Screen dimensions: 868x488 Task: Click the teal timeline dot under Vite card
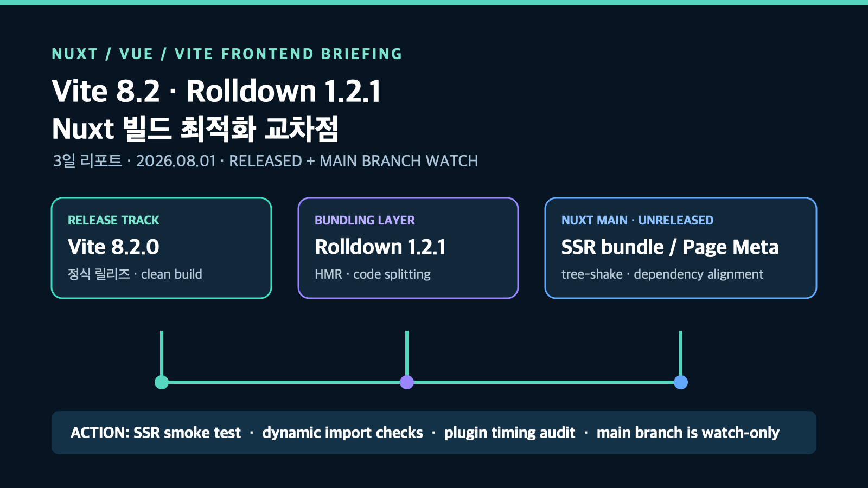[x=162, y=382]
